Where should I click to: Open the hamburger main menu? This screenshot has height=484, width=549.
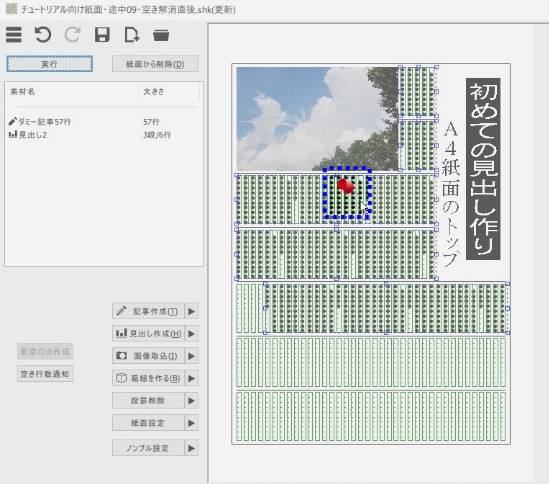[x=14, y=35]
